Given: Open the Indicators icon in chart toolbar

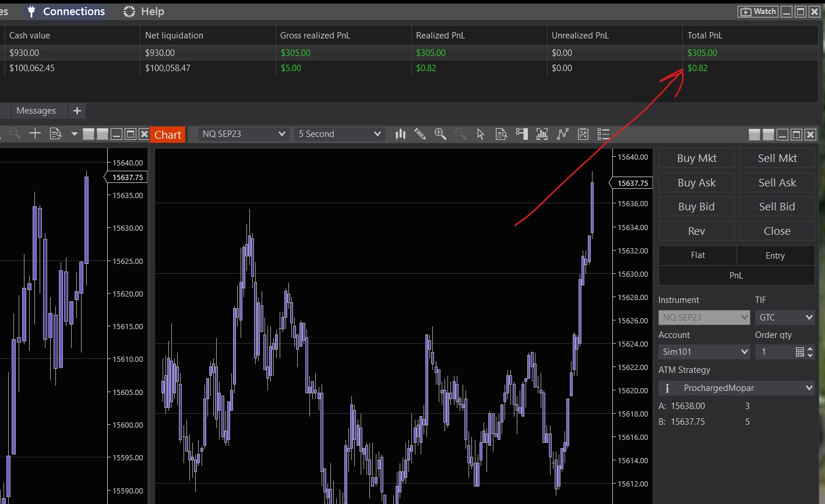Looking at the screenshot, I should [542, 135].
